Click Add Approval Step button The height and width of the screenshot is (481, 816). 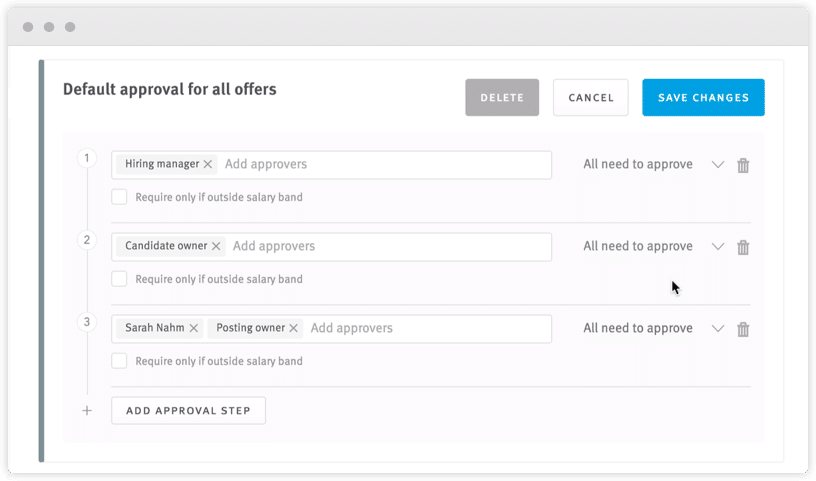pyautogui.click(x=188, y=411)
